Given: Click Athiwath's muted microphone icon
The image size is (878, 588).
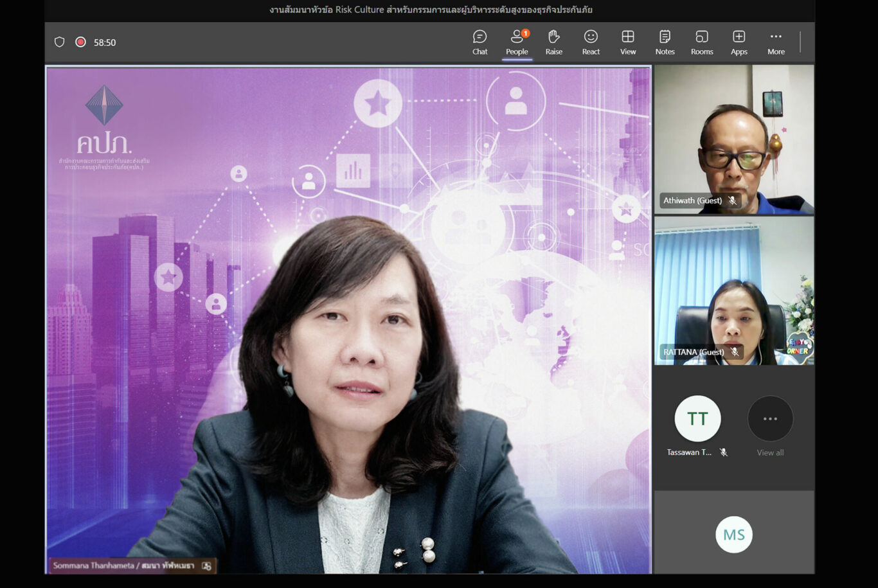Looking at the screenshot, I should point(732,200).
